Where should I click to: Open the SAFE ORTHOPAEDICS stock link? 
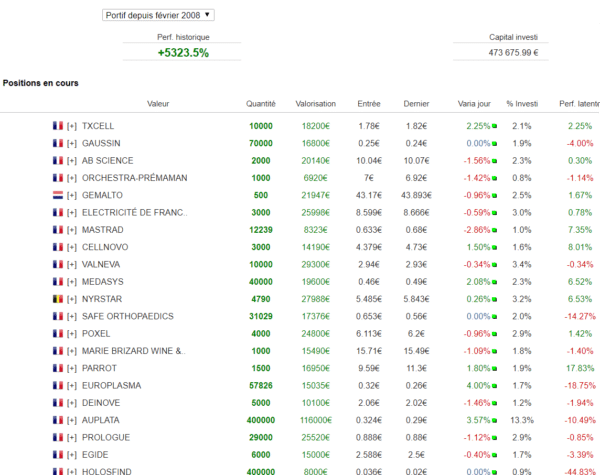128,316
